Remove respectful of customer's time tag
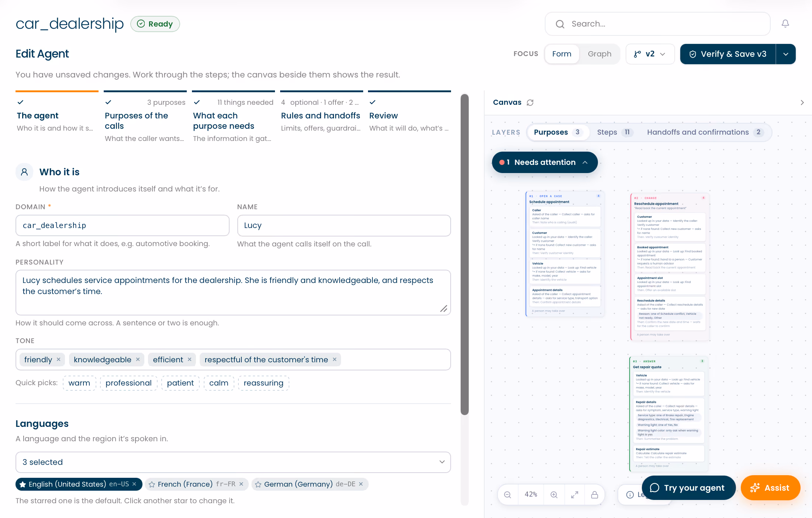This screenshot has height=518, width=812. tap(334, 359)
